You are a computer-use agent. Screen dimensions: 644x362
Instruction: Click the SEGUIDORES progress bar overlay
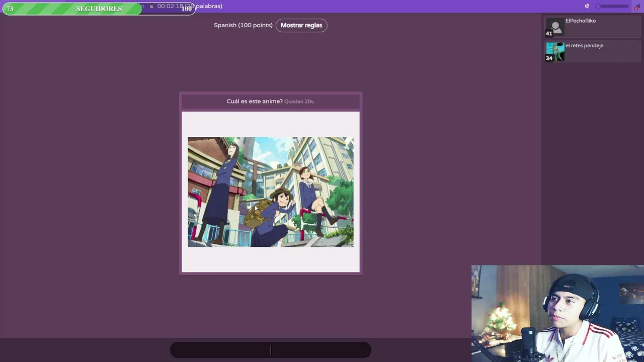[x=99, y=9]
